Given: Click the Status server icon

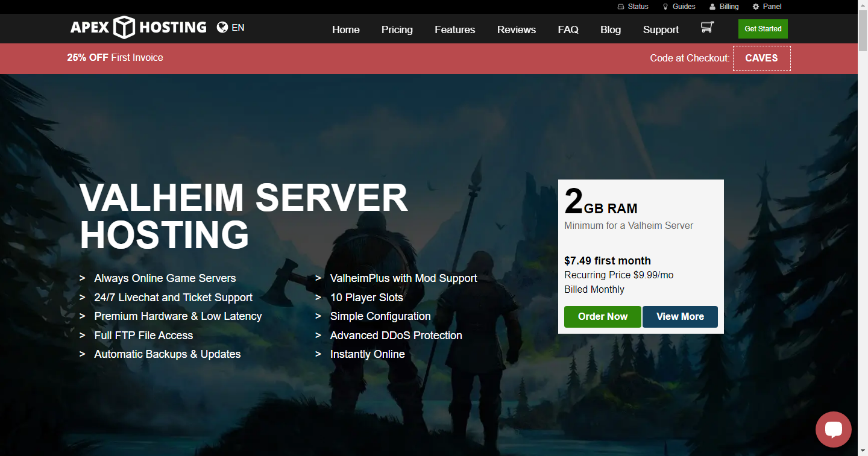Looking at the screenshot, I should tap(621, 7).
